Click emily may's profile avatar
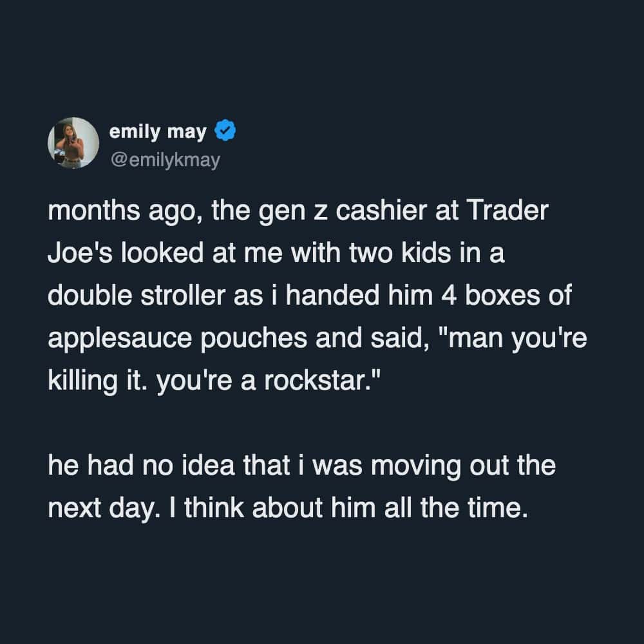 (73, 142)
